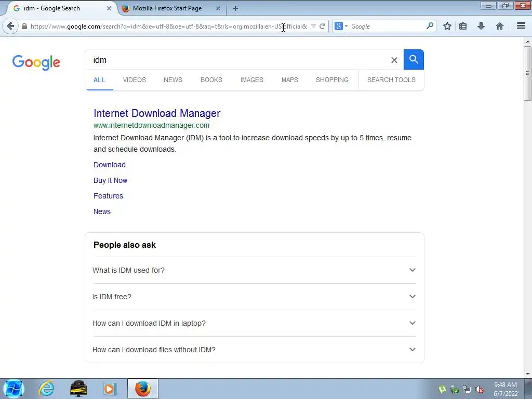Viewport: 532px width, 399px height.
Task: Click the Firefox address bar URL
Action: [169, 26]
